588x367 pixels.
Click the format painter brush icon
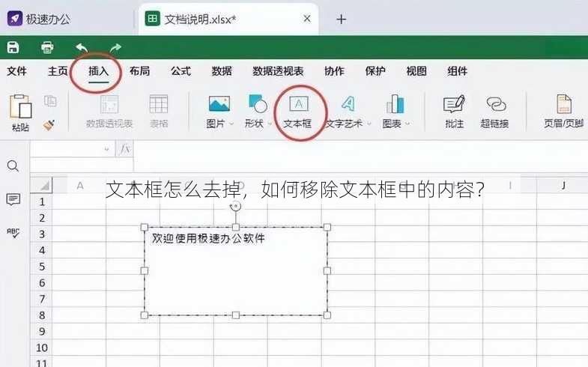[x=49, y=125]
